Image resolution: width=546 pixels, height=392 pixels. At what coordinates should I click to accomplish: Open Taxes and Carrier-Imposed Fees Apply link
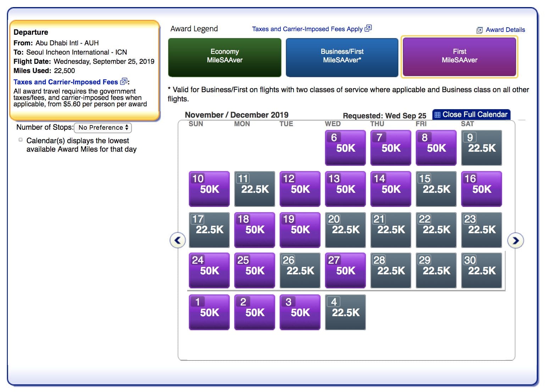pyautogui.click(x=307, y=29)
